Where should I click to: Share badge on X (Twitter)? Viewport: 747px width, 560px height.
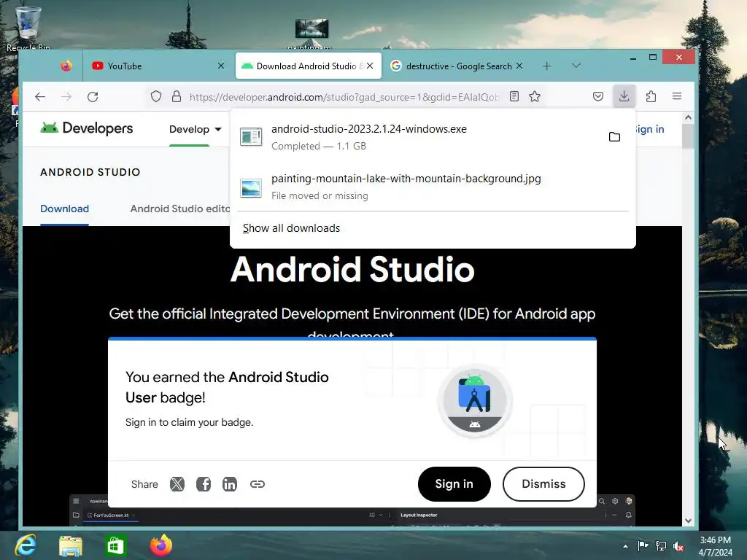177,484
